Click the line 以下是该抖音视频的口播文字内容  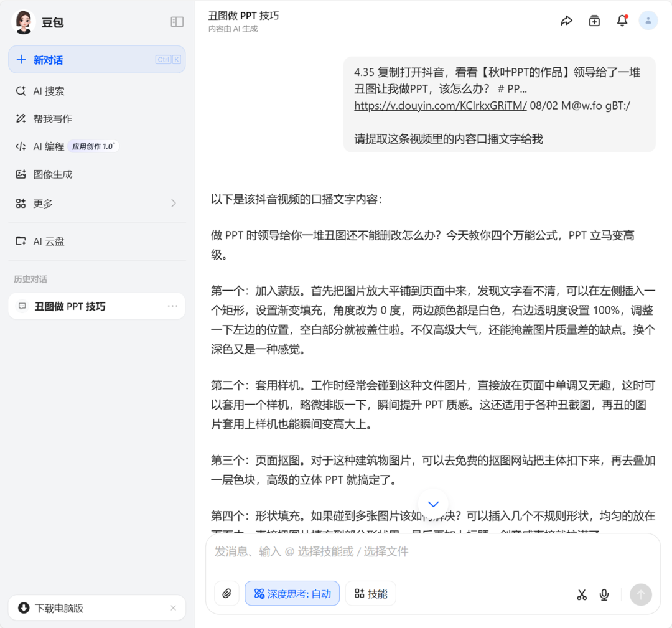coord(296,199)
